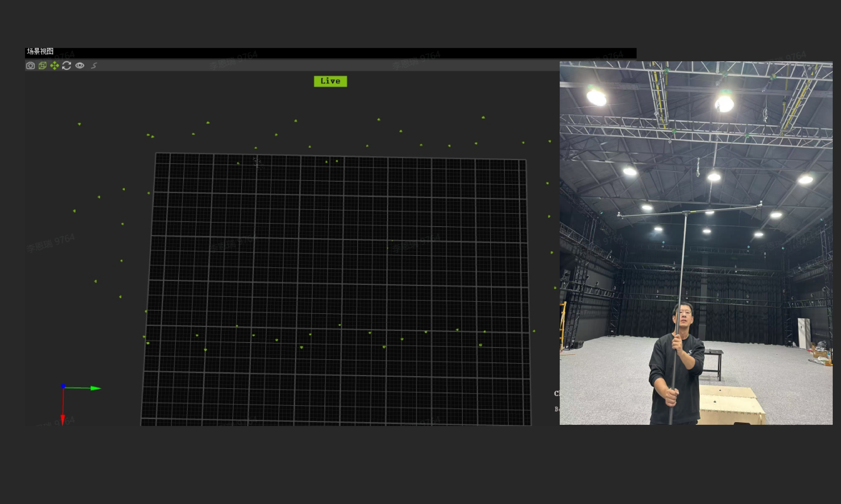Click the blue origin dot of gizmo
Screen dimensions: 841x504
tap(63, 386)
